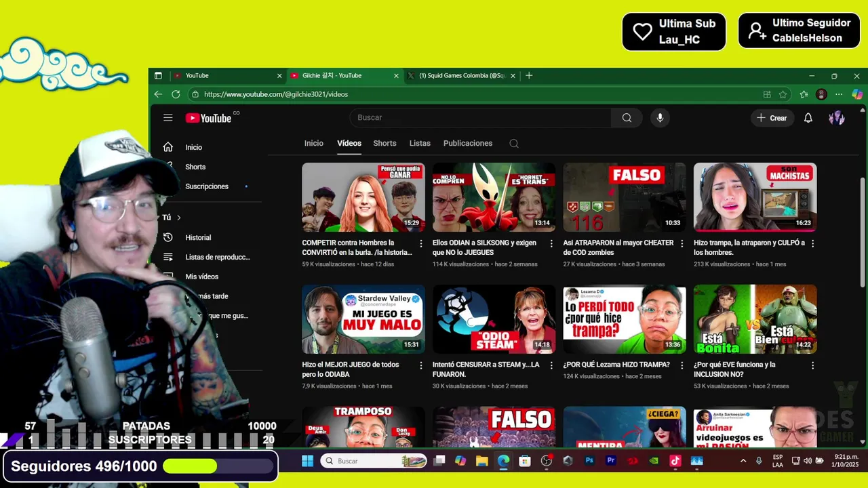The height and width of the screenshot is (488, 868).
Task: Open Task View from taskbar
Action: click(x=439, y=461)
